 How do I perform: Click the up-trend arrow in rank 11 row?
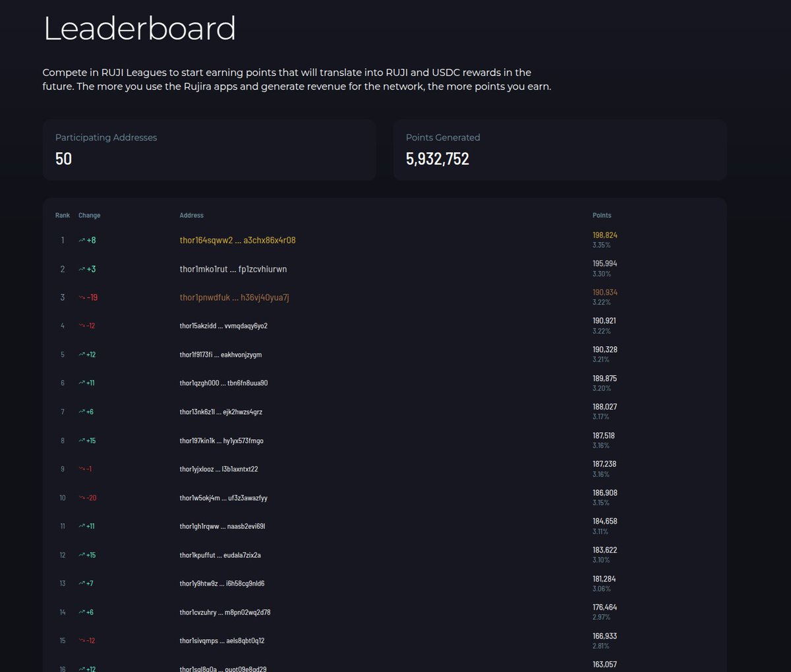(82, 526)
